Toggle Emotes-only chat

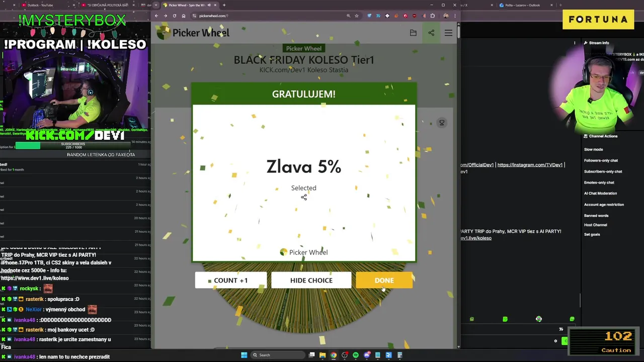click(x=599, y=183)
